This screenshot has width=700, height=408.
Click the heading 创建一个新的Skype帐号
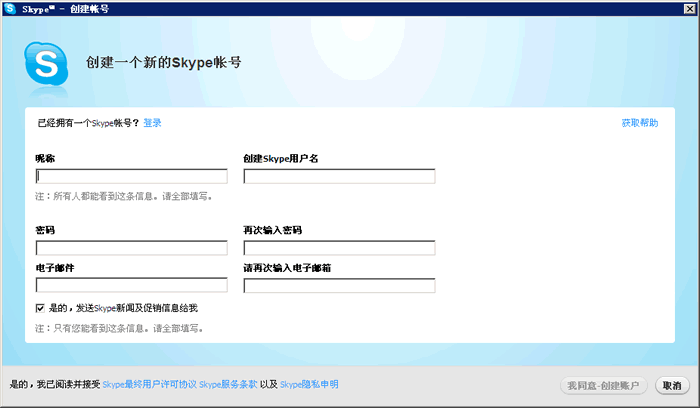click(163, 62)
